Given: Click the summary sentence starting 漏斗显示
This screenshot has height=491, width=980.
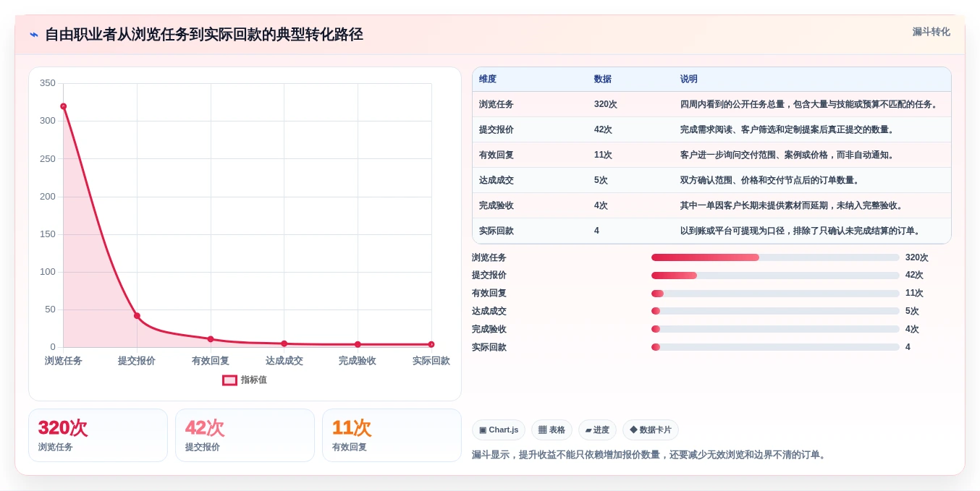Looking at the screenshot, I should 650,455.
